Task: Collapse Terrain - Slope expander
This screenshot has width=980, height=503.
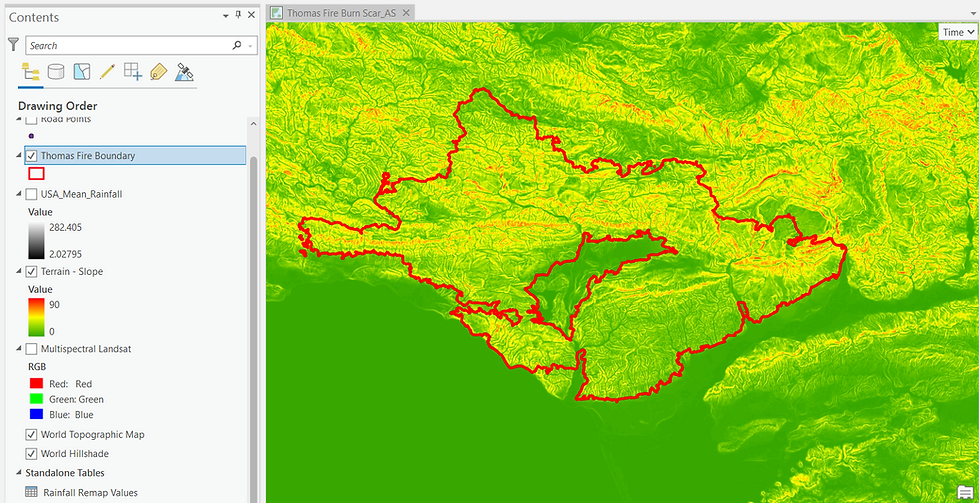Action: pos(19,272)
